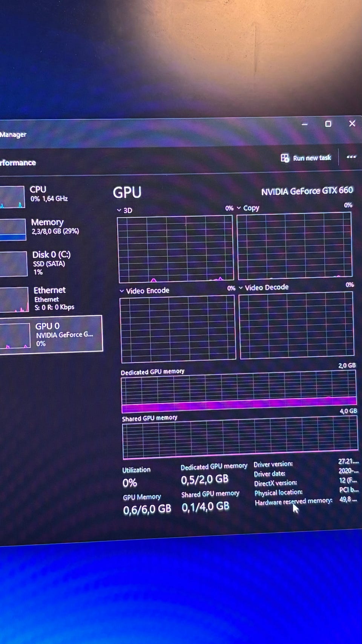
Task: Open the Copy engine dropdown chevron
Action: point(239,208)
